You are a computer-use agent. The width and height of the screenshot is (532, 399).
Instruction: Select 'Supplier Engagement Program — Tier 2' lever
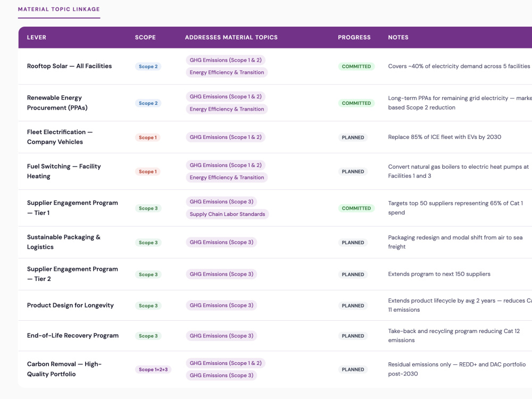click(72, 274)
